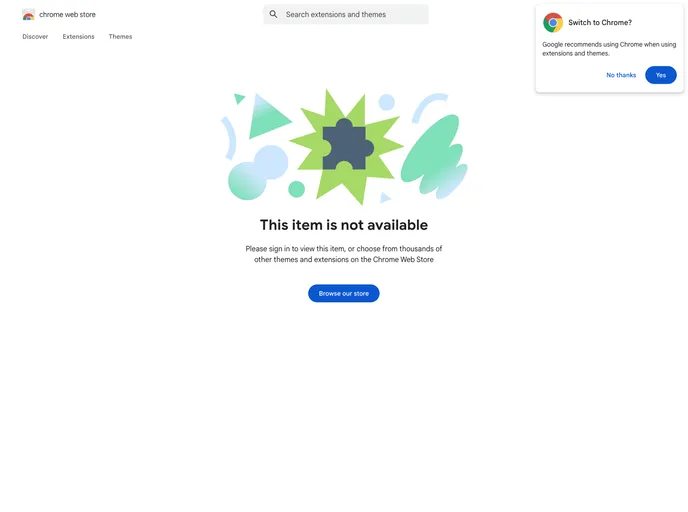Focus the Search extensions and themes field
This screenshot has width=688, height=512.
coord(346,14)
